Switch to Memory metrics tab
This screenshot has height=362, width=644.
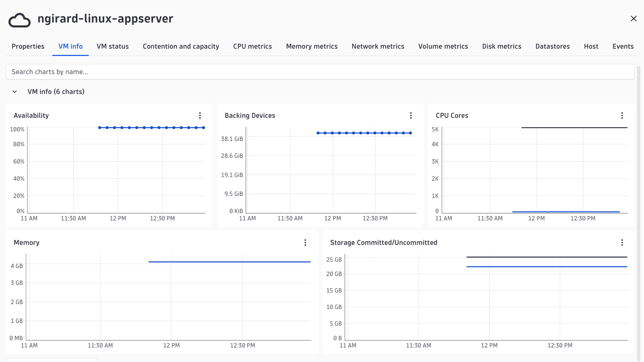(312, 46)
